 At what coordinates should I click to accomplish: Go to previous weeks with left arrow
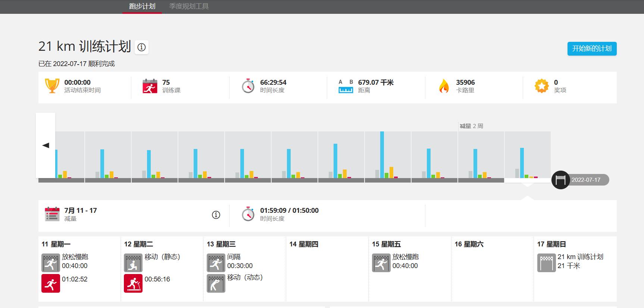coord(46,145)
